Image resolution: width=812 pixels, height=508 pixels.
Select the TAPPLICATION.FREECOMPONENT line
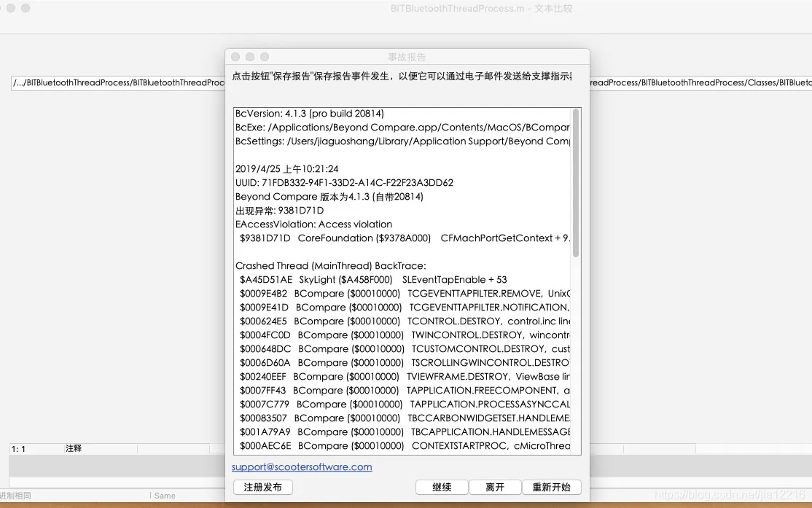pos(405,391)
